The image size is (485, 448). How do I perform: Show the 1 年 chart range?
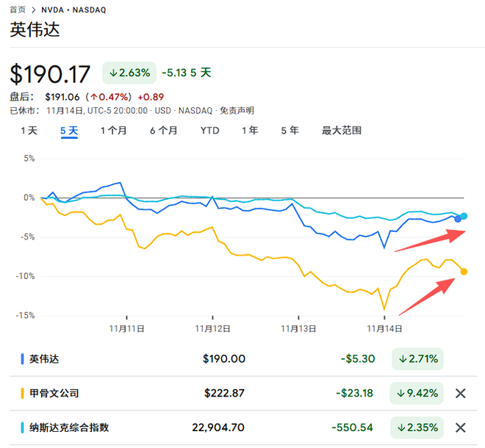250,131
